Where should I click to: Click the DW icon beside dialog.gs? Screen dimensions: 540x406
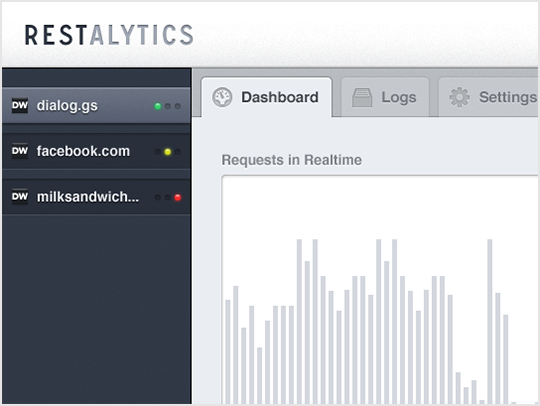[x=20, y=105]
